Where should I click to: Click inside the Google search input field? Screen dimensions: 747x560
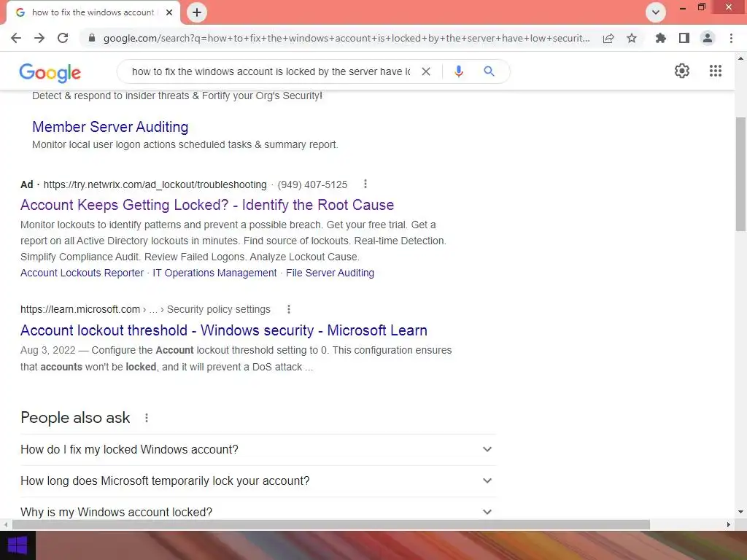pos(271,71)
